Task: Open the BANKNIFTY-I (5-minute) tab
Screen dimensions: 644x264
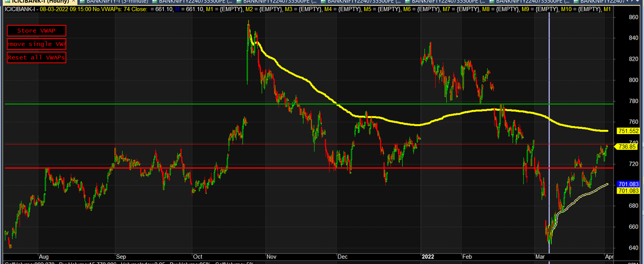Action: 115,2
